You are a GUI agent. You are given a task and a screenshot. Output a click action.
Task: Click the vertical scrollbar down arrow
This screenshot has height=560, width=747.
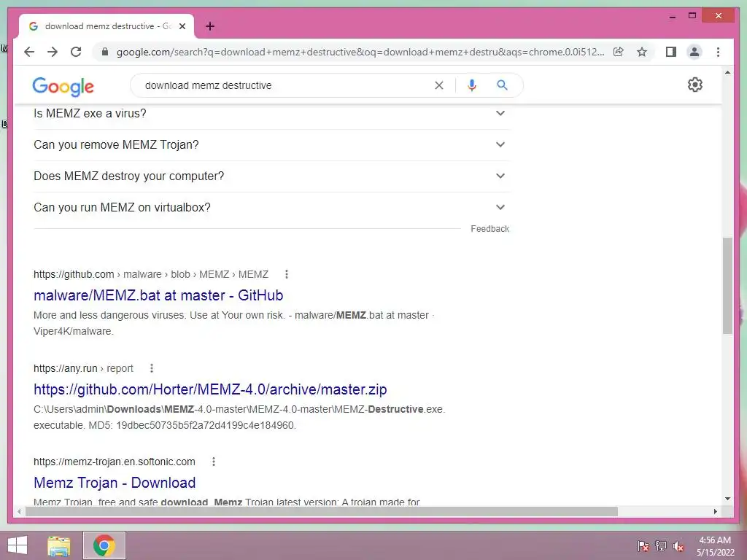tap(727, 499)
